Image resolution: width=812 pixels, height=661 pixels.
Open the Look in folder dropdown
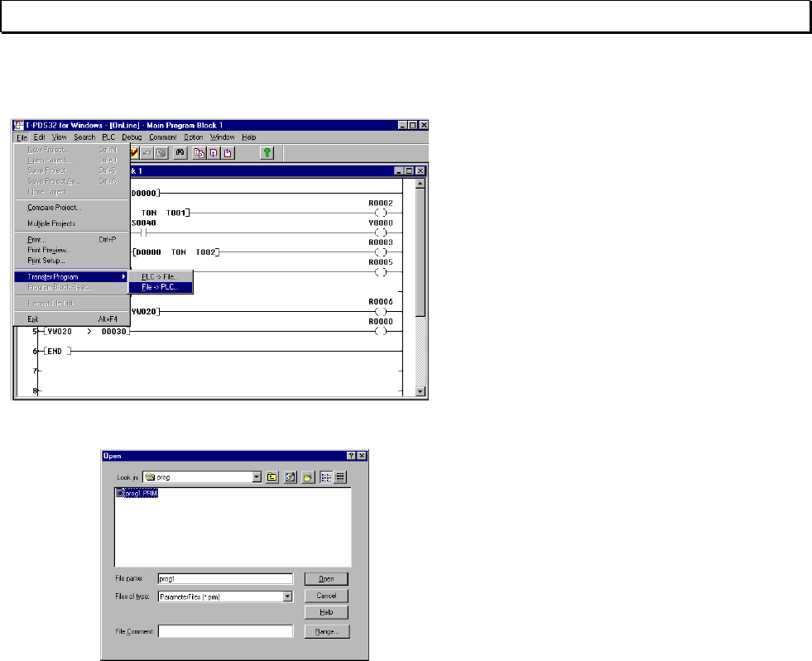257,477
